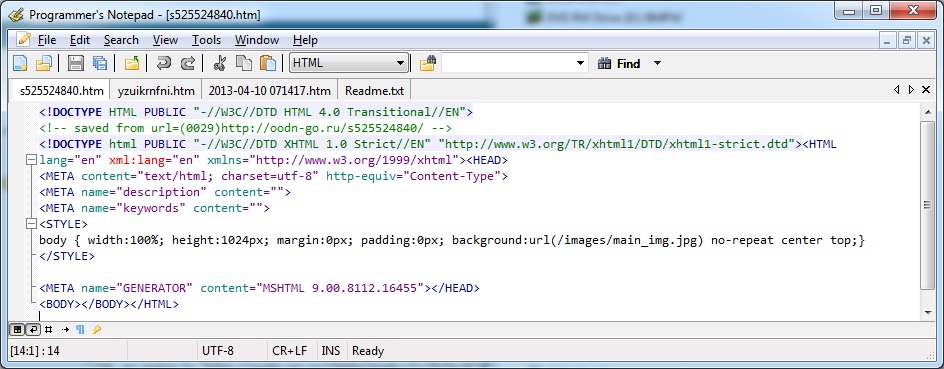Viewport: 944px width, 369px height.
Task: Save the document with the floppy icon
Action: [76, 63]
